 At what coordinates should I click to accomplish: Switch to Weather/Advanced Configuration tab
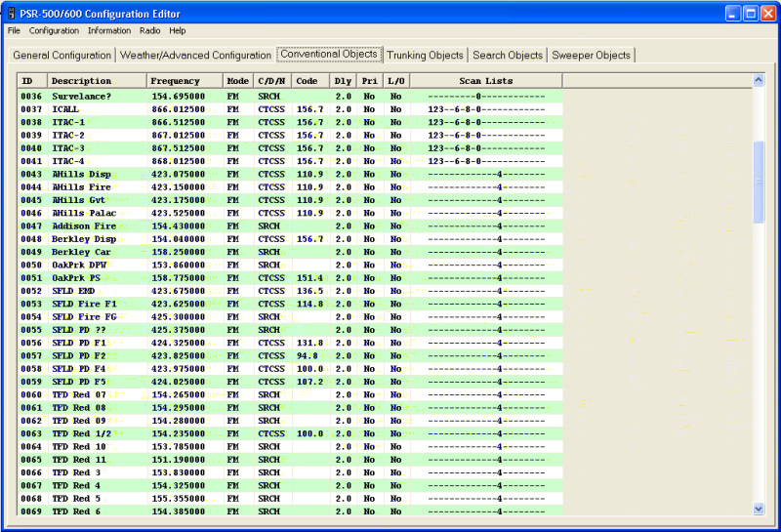pos(195,56)
